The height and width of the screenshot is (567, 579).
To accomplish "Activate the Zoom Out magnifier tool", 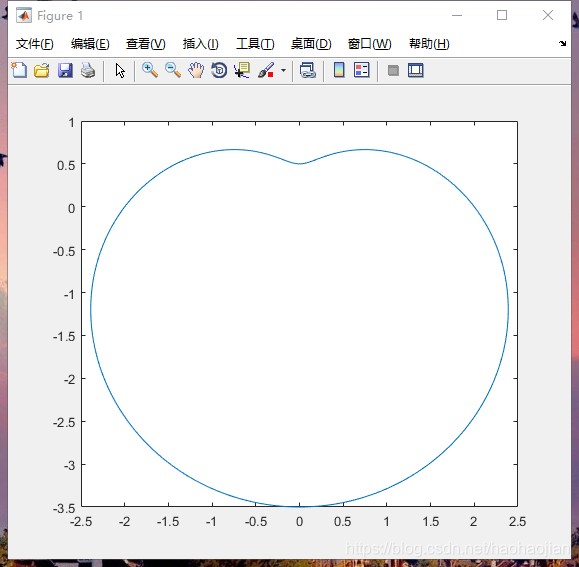I will click(173, 70).
